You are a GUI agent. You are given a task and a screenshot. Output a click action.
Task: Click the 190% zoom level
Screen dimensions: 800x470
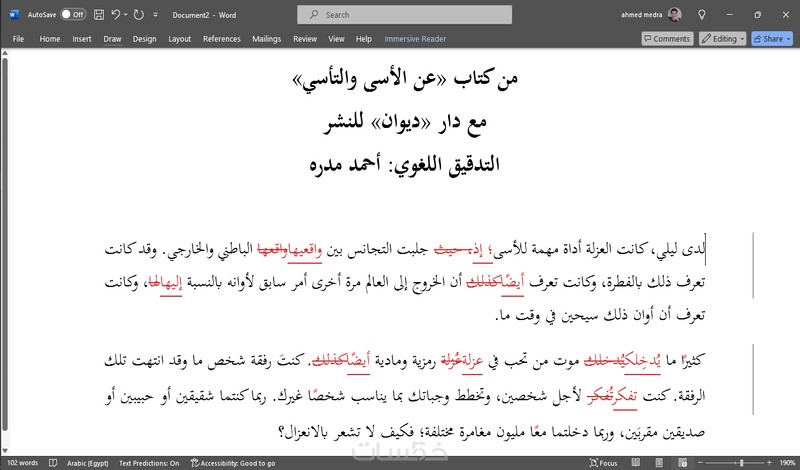[x=787, y=463]
